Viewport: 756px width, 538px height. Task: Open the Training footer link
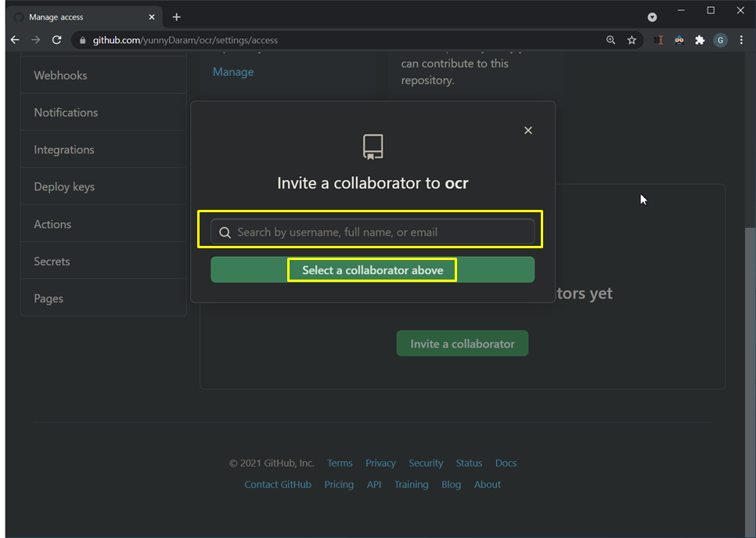[412, 485]
